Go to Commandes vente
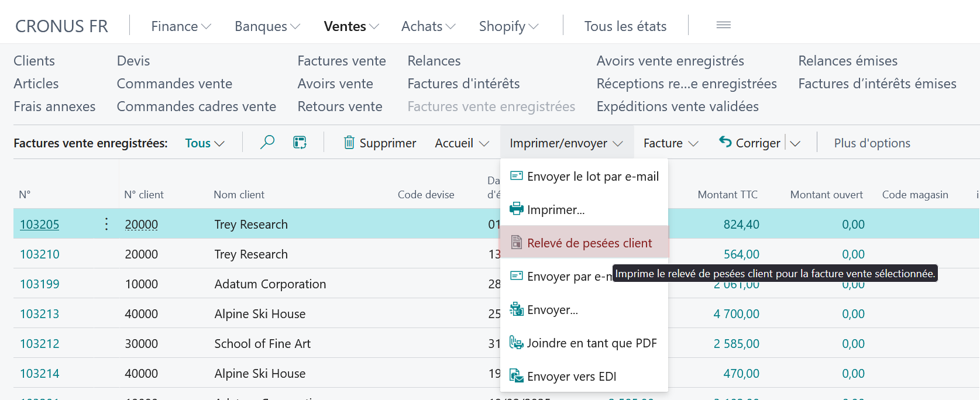Viewport: 980px width, 400px height. 174,84
